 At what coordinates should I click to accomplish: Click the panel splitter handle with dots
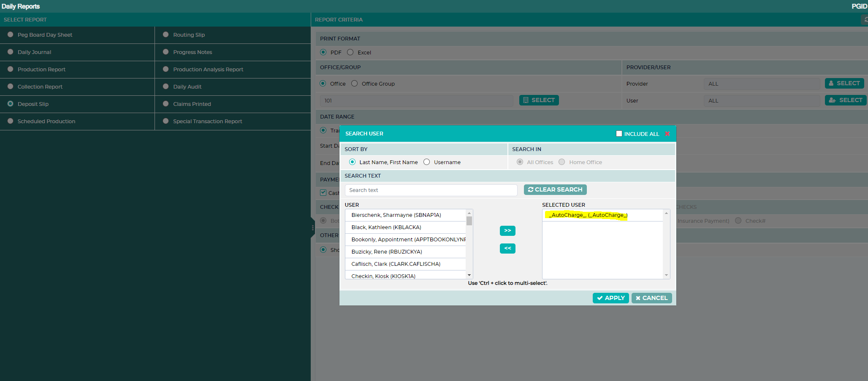[313, 228]
